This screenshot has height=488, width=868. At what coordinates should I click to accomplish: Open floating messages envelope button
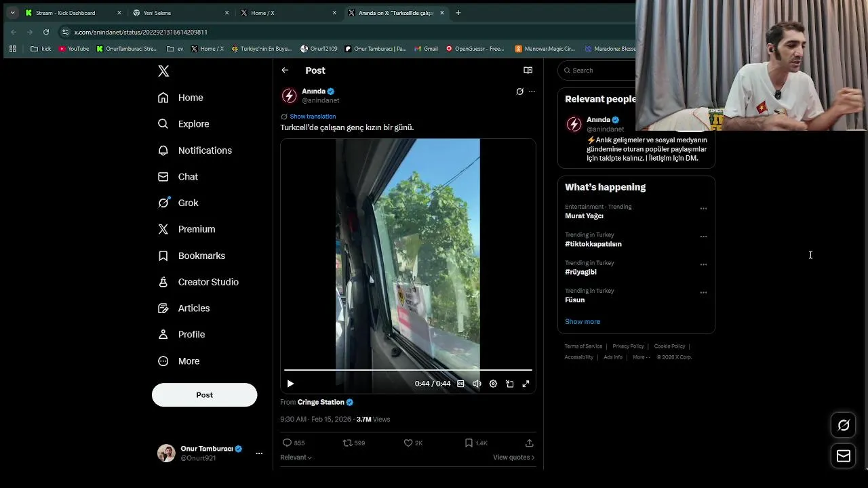pyautogui.click(x=844, y=456)
